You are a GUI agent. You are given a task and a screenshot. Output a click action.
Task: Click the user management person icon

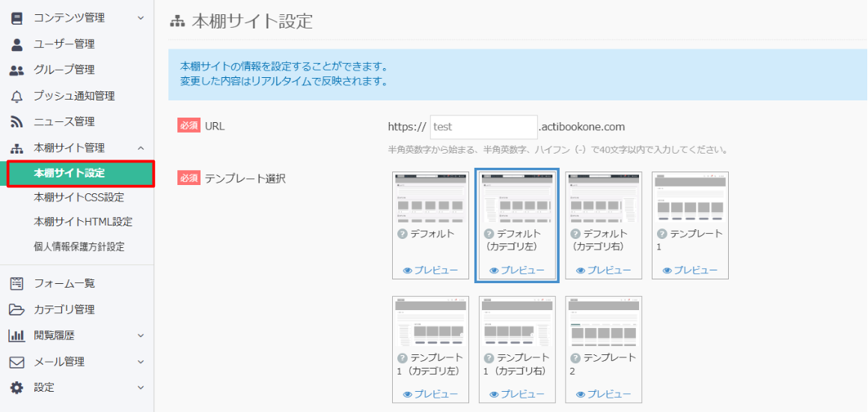pos(16,44)
